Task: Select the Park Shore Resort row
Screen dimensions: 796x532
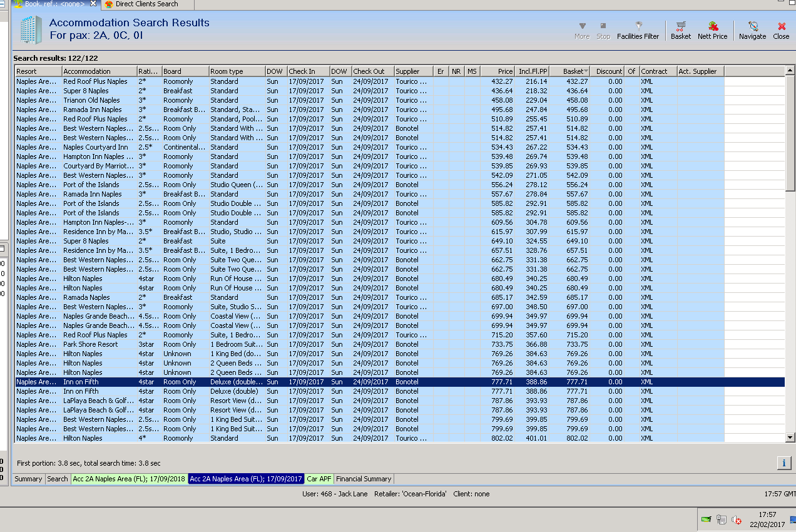Action: click(x=91, y=344)
